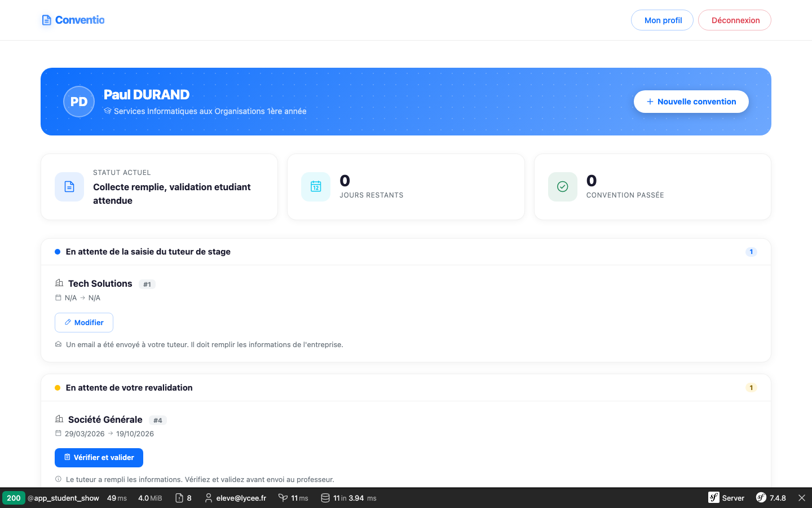Click the graduation cap icon by class name
The height and width of the screenshot is (508, 812).
(108, 111)
